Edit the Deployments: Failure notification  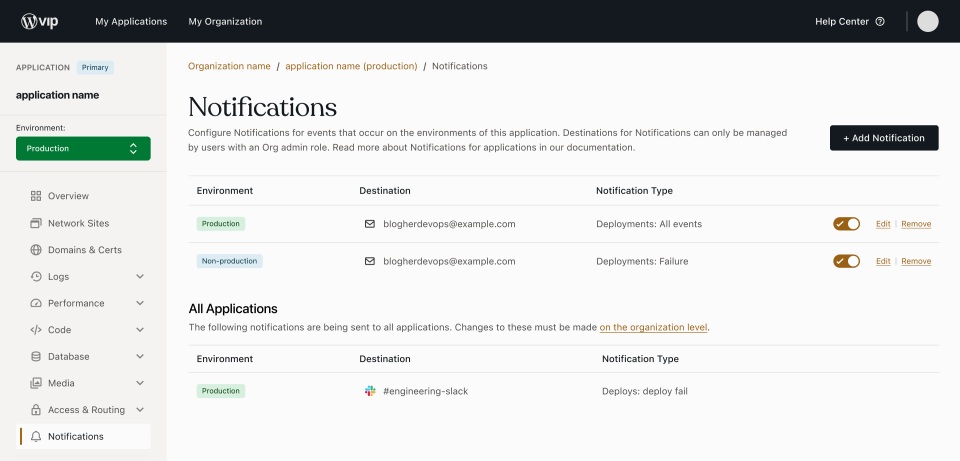pos(883,261)
